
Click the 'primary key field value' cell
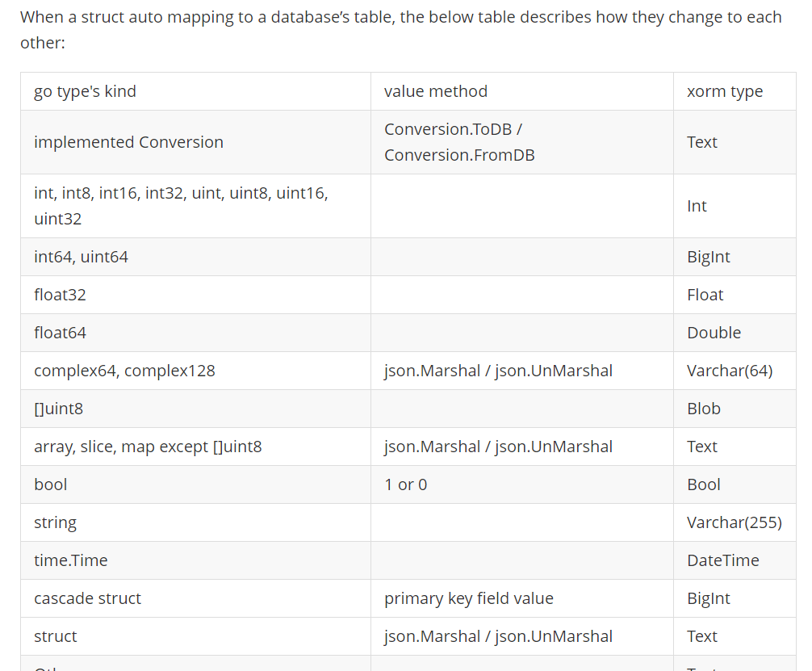pyautogui.click(x=468, y=598)
